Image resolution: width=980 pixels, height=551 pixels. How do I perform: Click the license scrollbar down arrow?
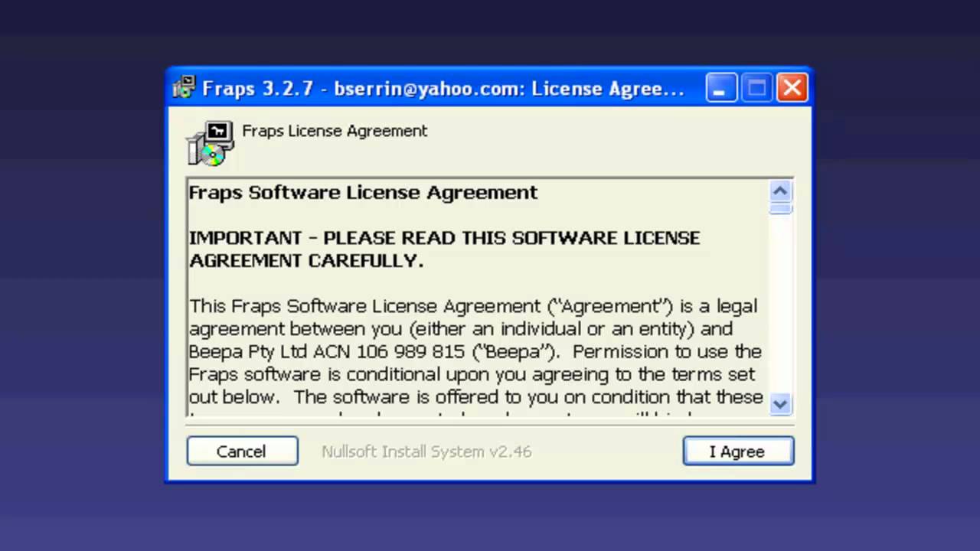780,403
